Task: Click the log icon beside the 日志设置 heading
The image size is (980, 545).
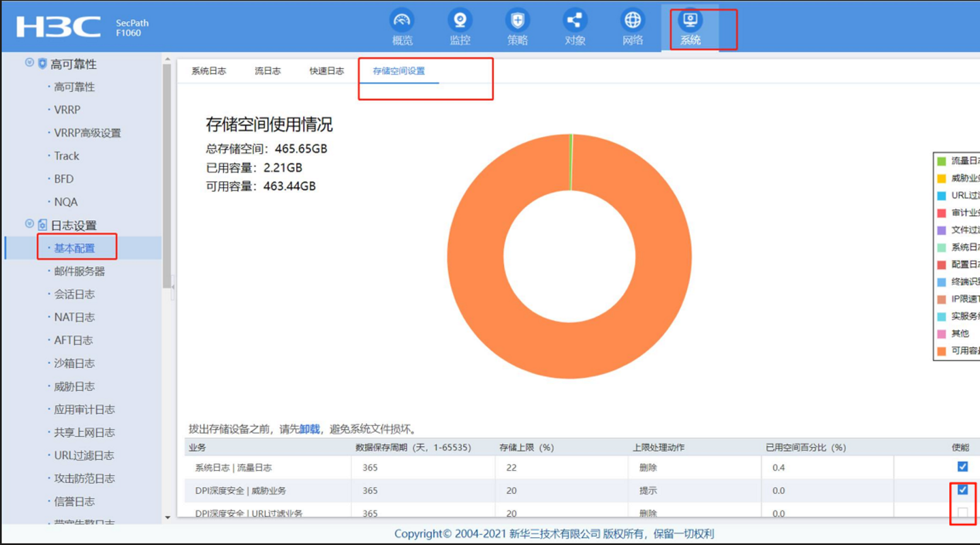Action: click(x=42, y=225)
